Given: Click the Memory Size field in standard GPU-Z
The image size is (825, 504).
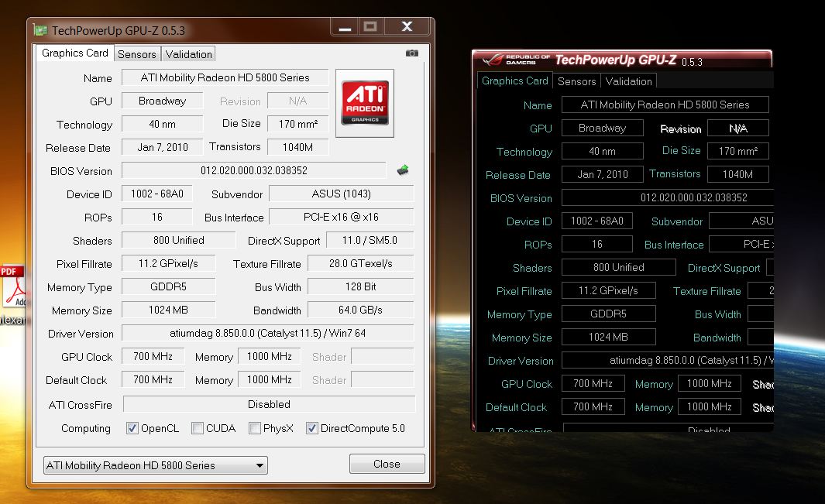Looking at the screenshot, I should (168, 310).
